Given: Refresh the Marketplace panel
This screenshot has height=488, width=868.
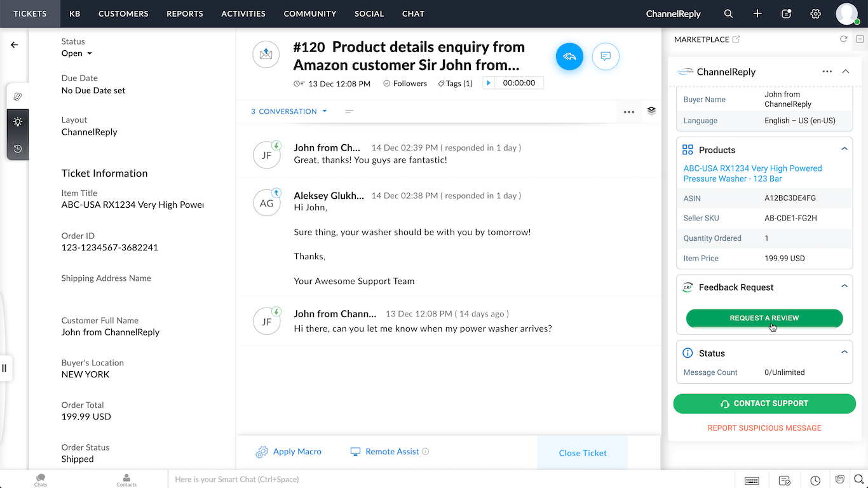Looking at the screenshot, I should 843,39.
